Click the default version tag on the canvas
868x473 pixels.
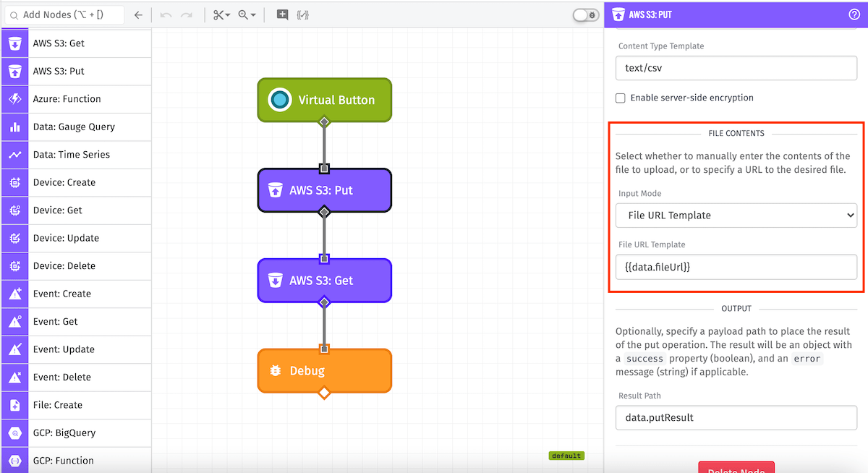[566, 456]
